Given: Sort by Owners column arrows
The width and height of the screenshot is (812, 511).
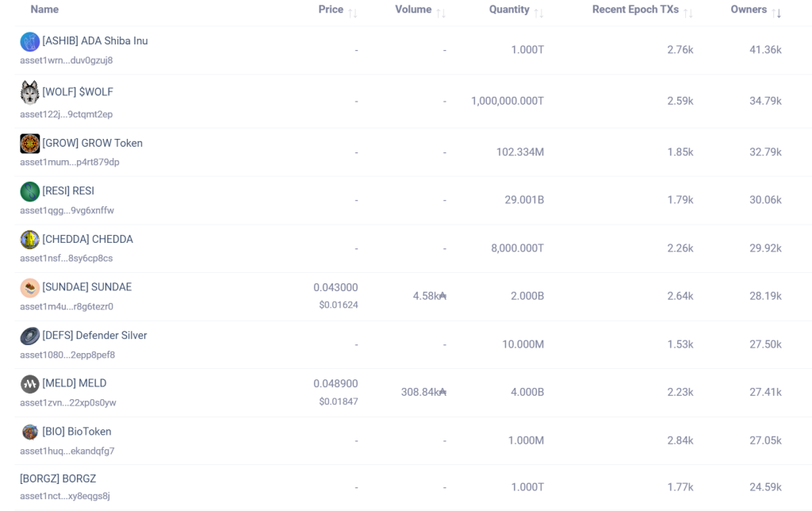Looking at the screenshot, I should tap(776, 13).
